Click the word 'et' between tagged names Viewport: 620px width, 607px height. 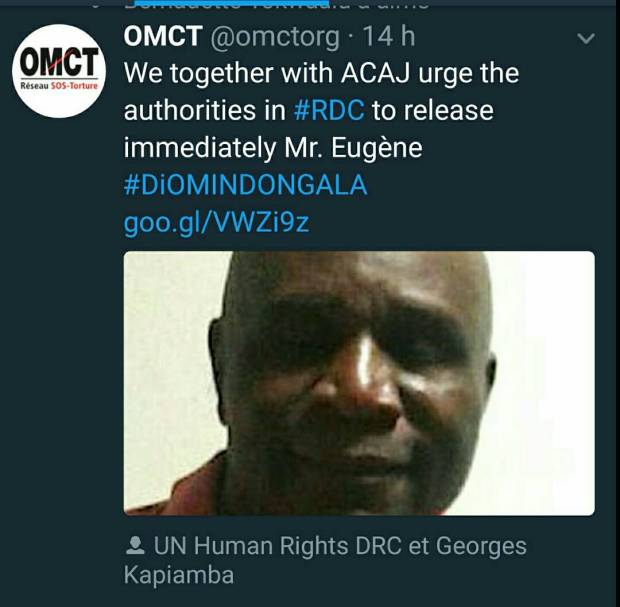(419, 546)
